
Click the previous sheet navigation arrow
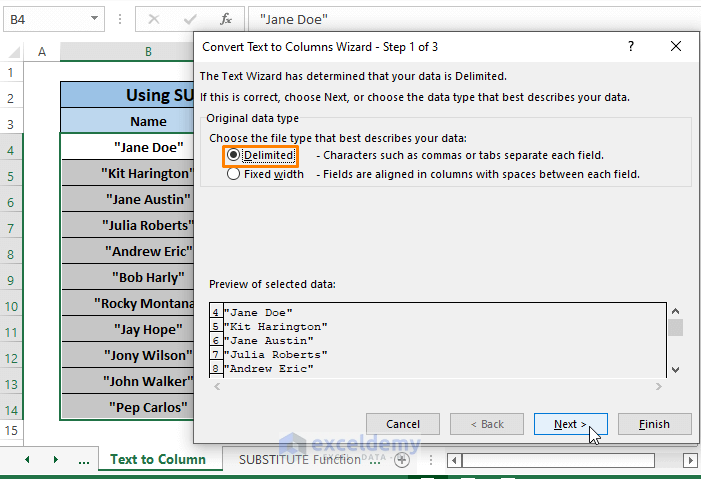27,459
